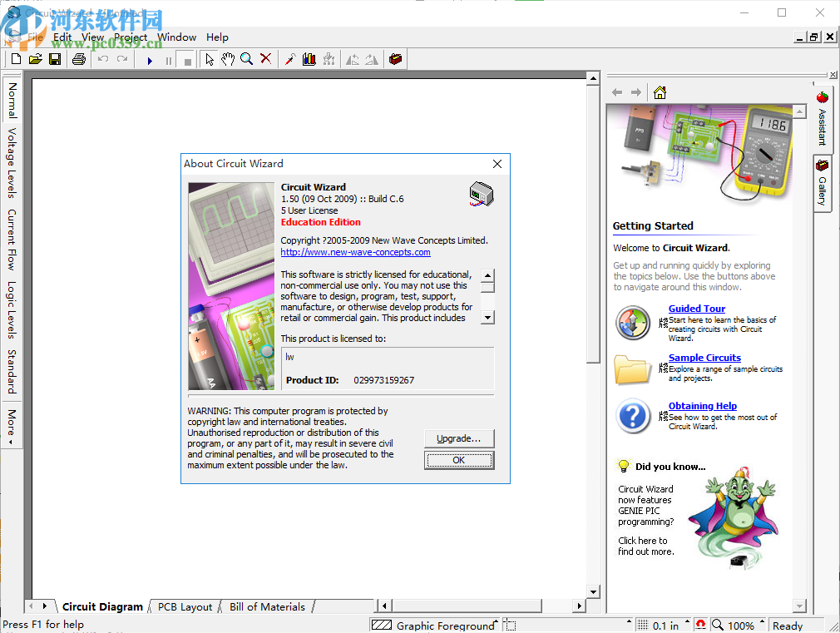
Task: Go forward in the Assistant panel
Action: point(636,92)
